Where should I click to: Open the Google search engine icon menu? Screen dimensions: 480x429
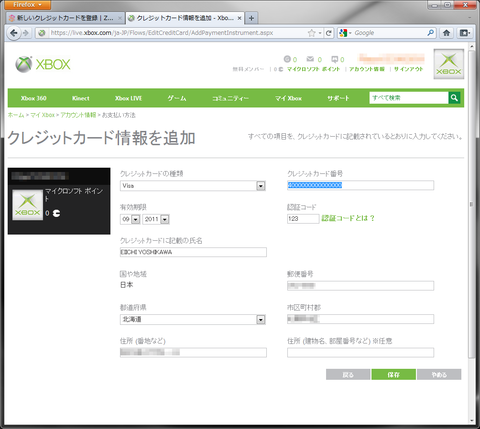pyautogui.click(x=344, y=33)
